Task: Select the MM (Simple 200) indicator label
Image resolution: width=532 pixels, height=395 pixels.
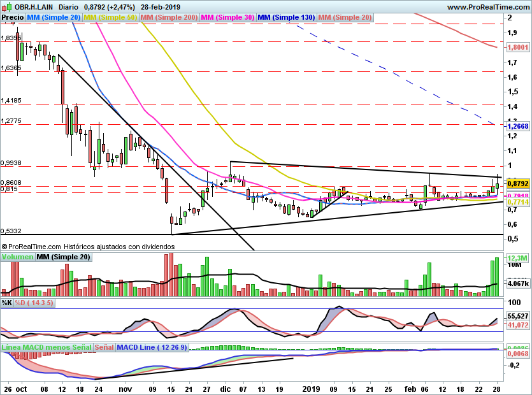Action: click(169, 18)
